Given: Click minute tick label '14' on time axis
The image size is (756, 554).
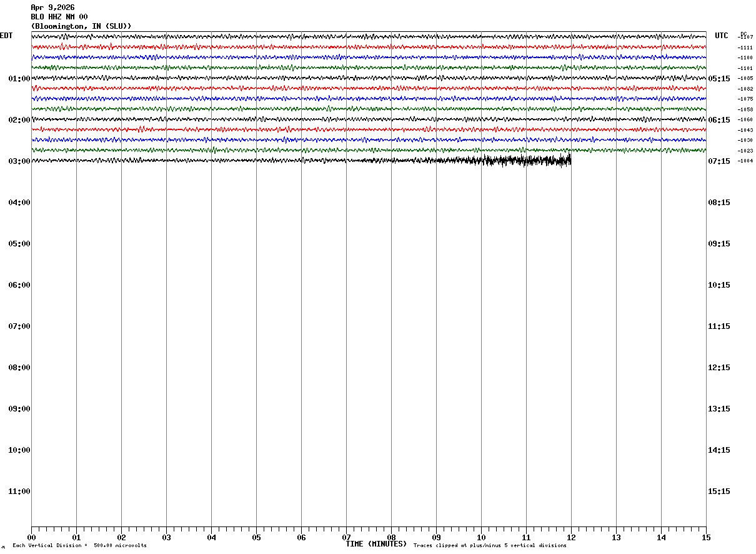Looking at the screenshot, I should pyautogui.click(x=661, y=538).
